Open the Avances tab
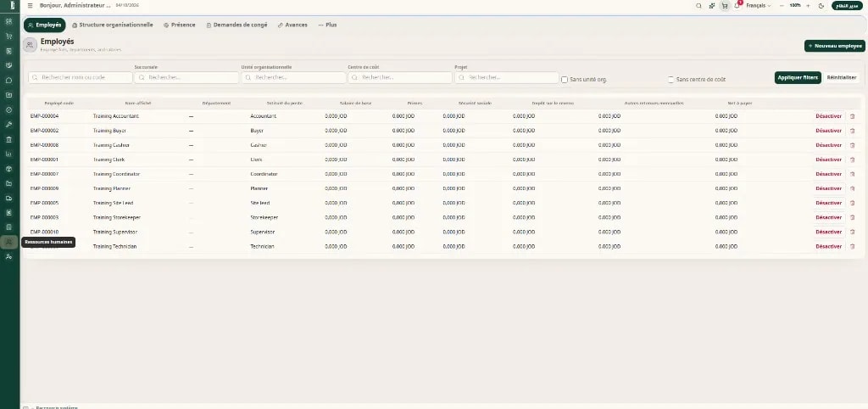868x409 pixels. tap(292, 25)
